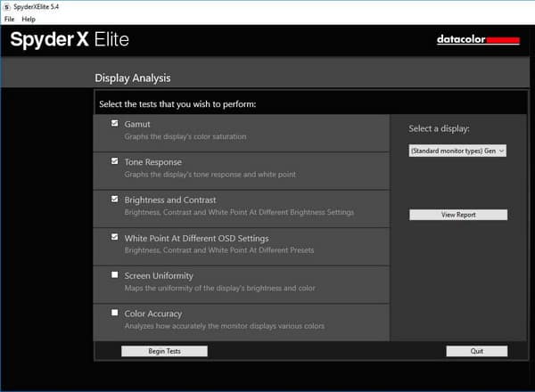Toggle White Point At Different OSD Settings

[x=115, y=237]
